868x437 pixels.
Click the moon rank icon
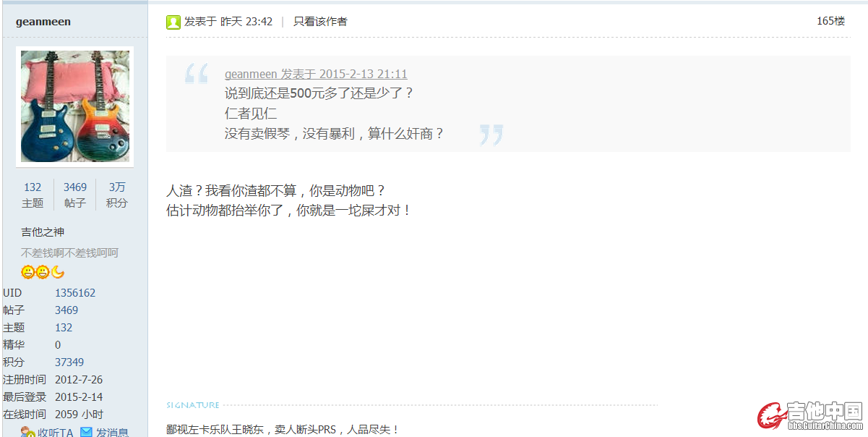click(57, 272)
